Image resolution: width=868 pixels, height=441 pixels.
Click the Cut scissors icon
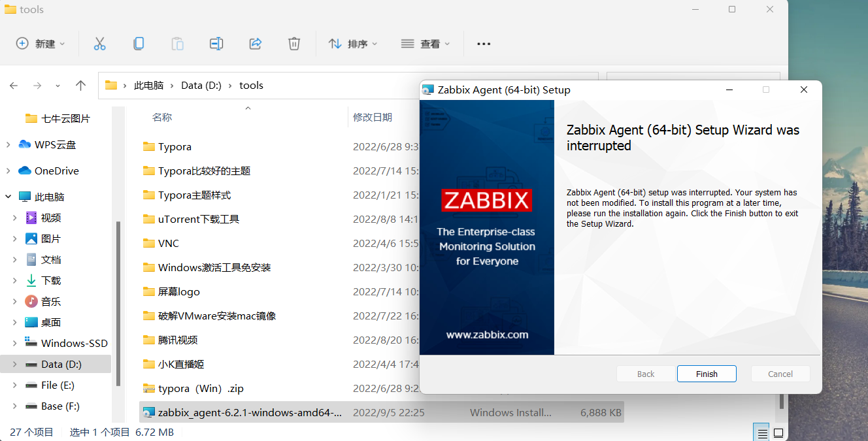pyautogui.click(x=99, y=44)
